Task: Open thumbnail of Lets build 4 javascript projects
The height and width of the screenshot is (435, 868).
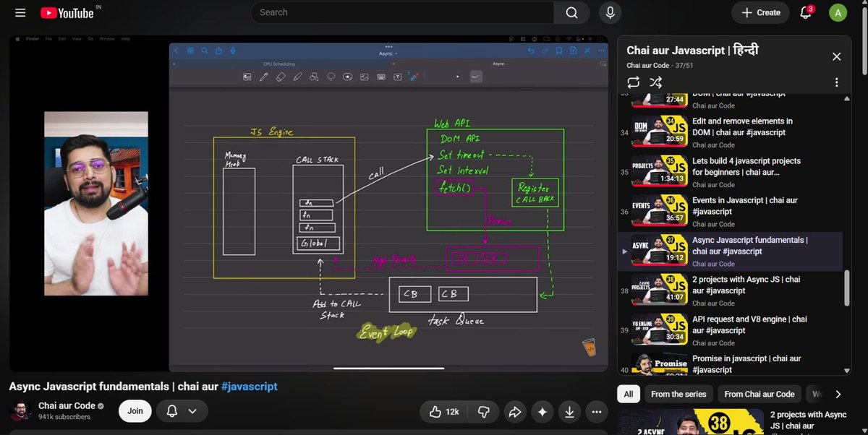Action: click(x=658, y=172)
